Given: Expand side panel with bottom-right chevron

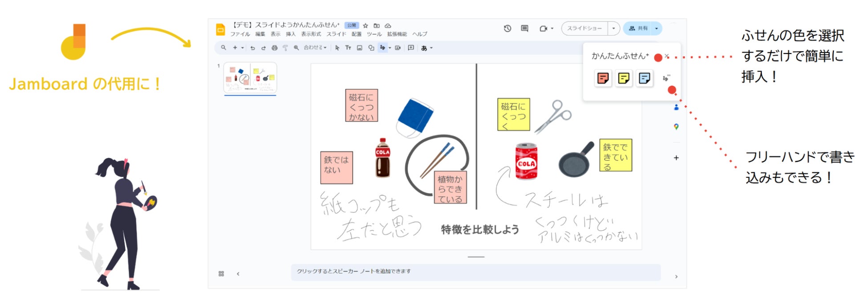Looking at the screenshot, I should (x=676, y=277).
